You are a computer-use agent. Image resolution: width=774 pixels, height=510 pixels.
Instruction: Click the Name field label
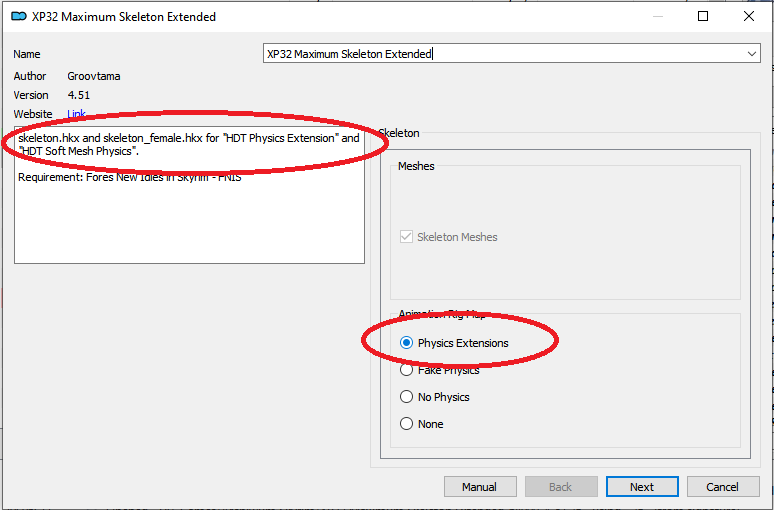(x=27, y=54)
